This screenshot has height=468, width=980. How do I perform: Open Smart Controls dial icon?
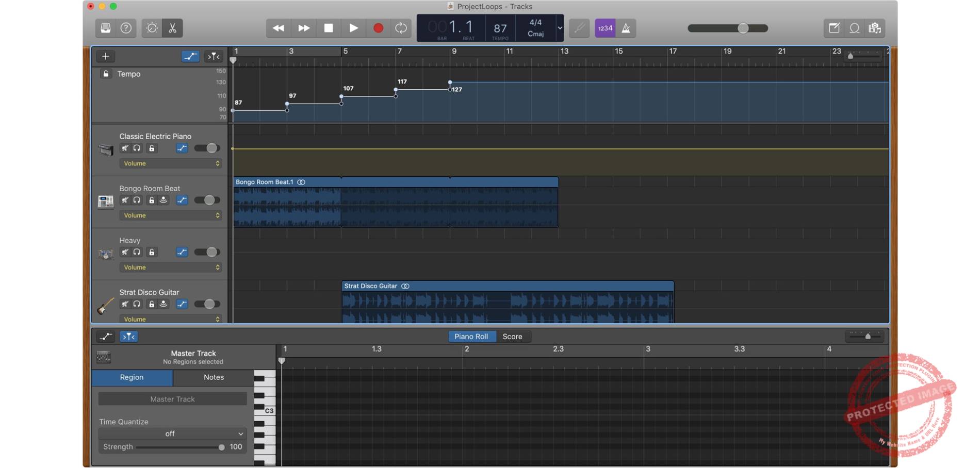[x=152, y=28]
